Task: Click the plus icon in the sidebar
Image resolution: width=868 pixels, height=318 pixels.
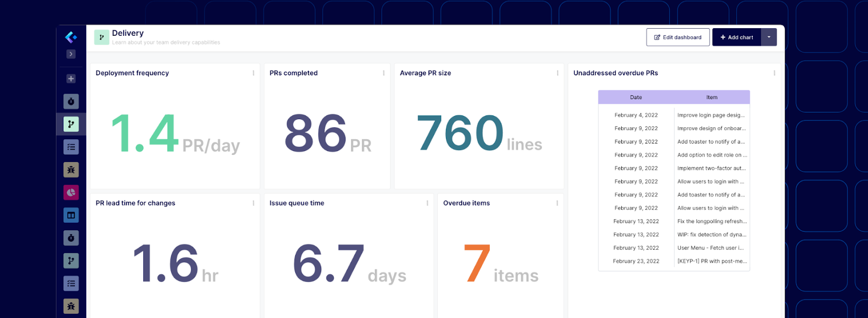Action: point(71,79)
